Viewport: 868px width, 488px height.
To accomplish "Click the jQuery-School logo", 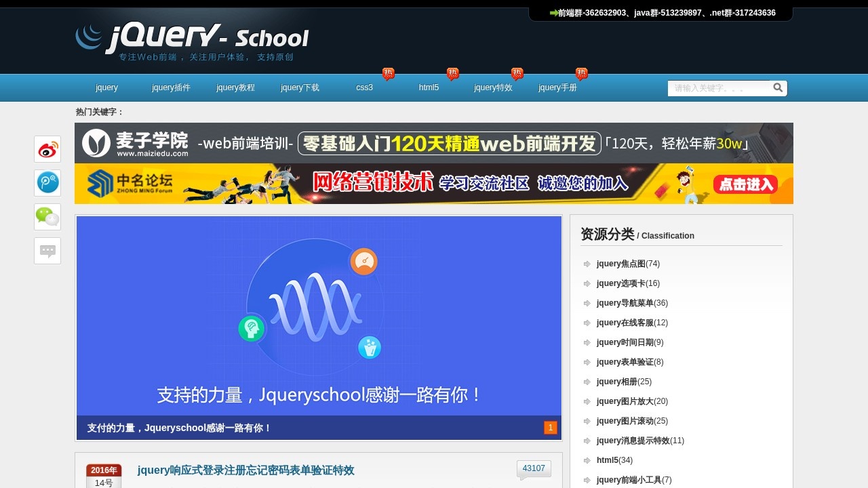I will 192,39.
